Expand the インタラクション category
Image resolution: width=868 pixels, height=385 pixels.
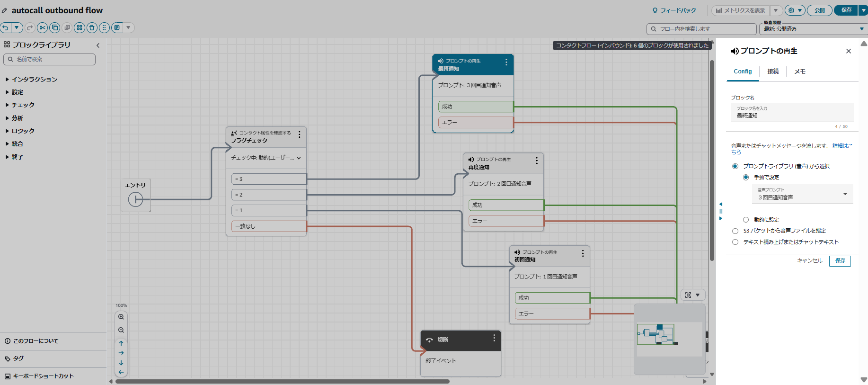[34, 80]
